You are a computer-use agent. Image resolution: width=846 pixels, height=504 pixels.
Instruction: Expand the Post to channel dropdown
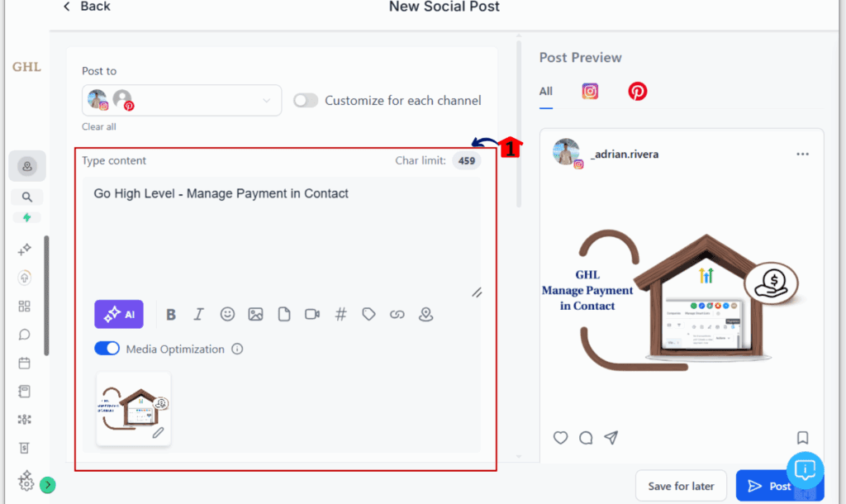tap(182, 100)
